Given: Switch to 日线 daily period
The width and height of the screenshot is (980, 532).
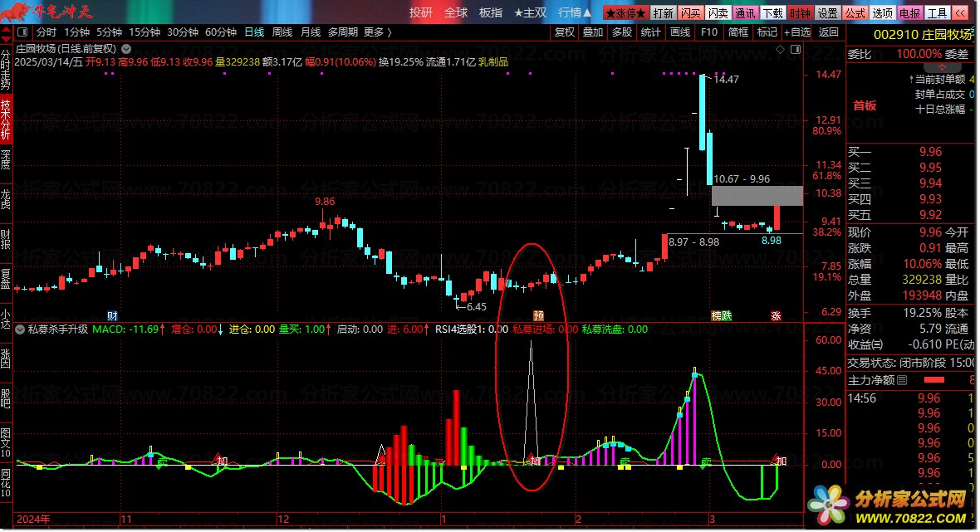Looking at the screenshot, I should (x=254, y=32).
